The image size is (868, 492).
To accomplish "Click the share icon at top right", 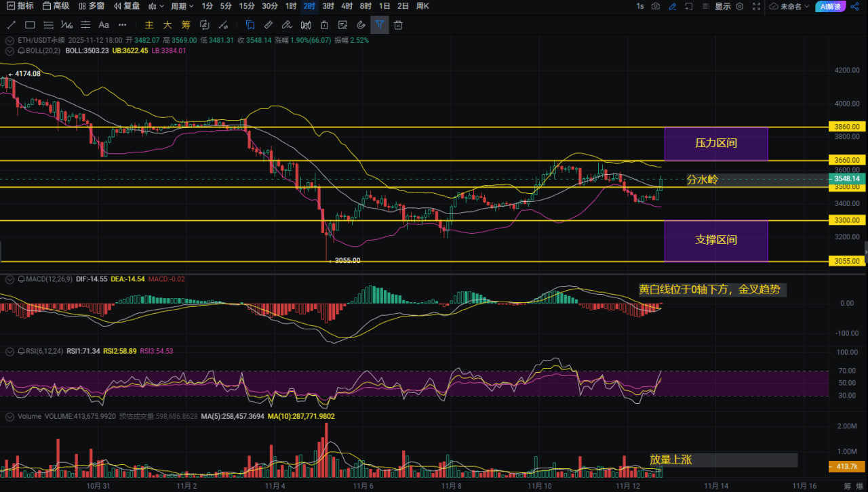I will tap(857, 6).
